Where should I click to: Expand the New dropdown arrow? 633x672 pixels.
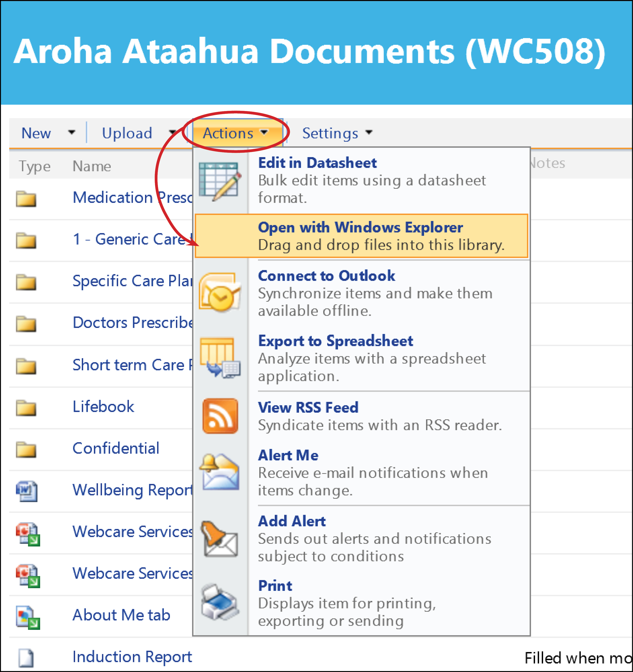(72, 132)
